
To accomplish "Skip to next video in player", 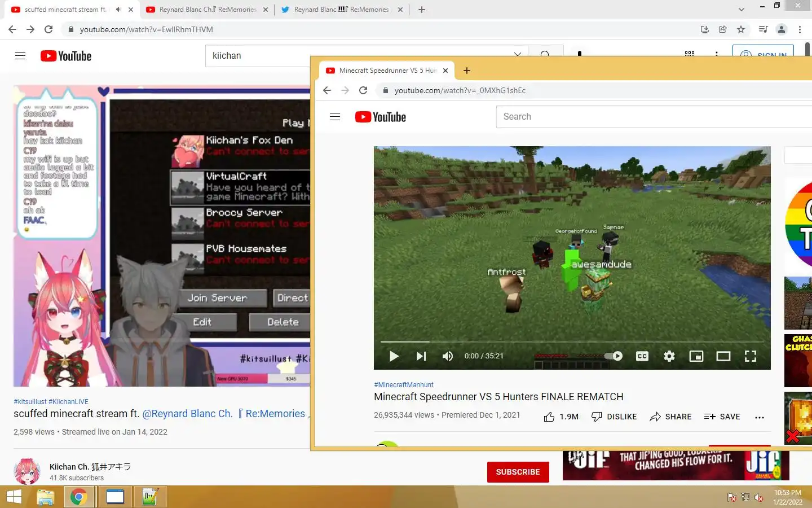I will tap(421, 356).
